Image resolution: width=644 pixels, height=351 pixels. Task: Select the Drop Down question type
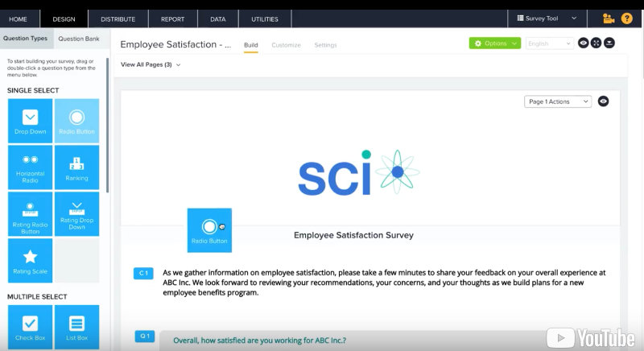(x=30, y=121)
